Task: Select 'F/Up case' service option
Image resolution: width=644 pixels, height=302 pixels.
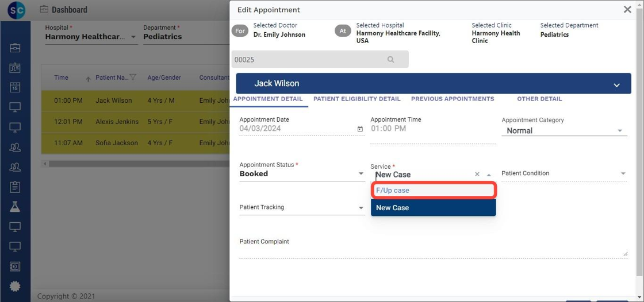Action: click(434, 191)
